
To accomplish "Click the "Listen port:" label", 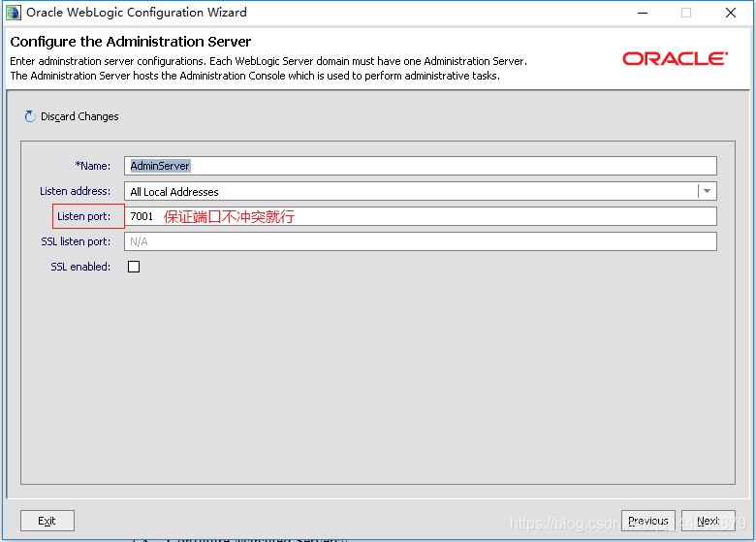I will [84, 216].
